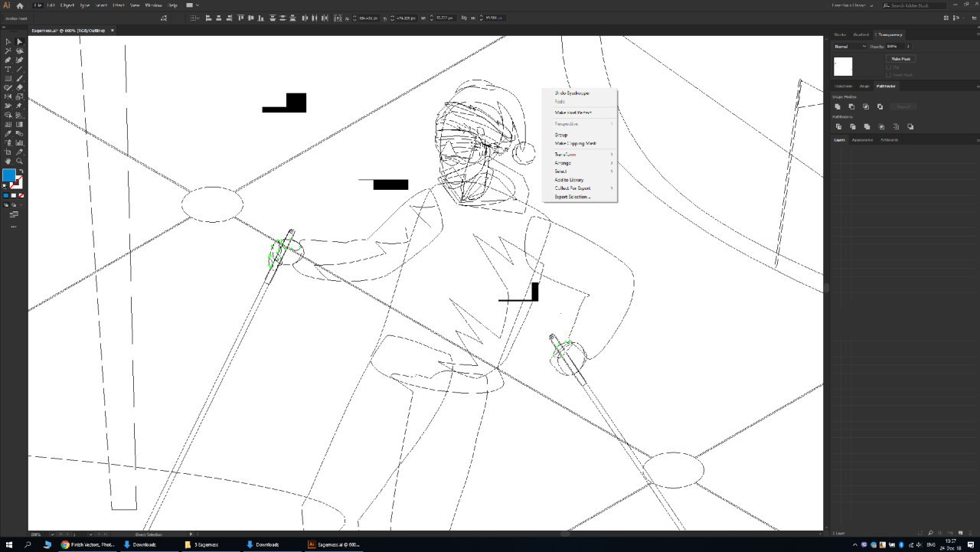Select the Curvature tool
980x552 pixels.
pos(19,60)
